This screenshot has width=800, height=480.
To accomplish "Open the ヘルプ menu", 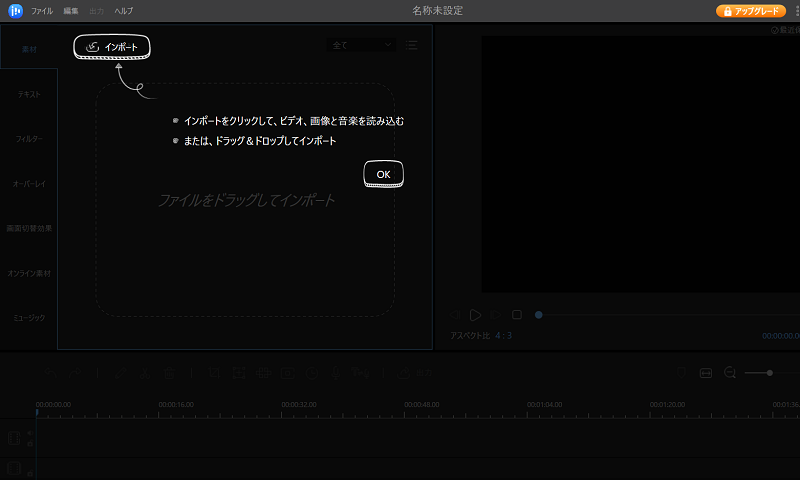I will (123, 10).
